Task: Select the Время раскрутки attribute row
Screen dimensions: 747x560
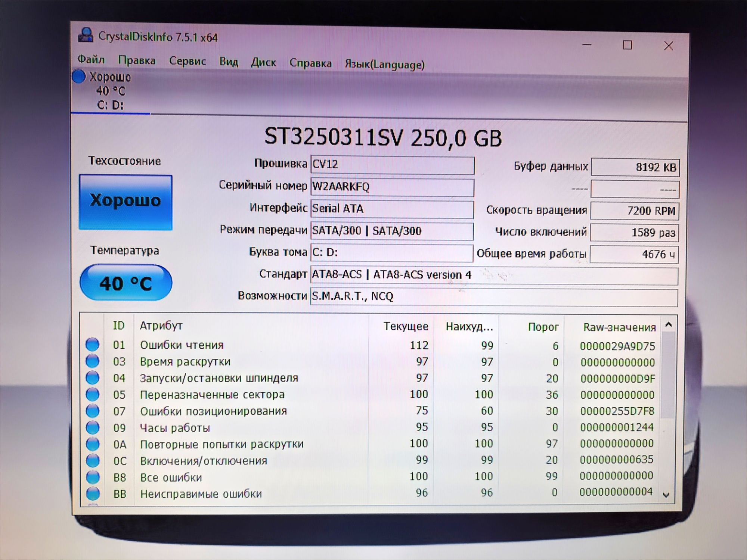Action: [371, 362]
